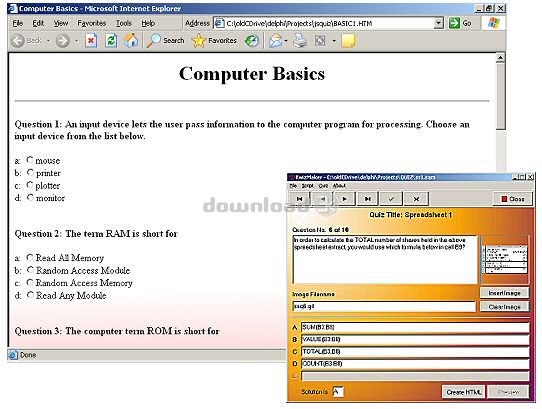The width and height of the screenshot is (542, 409).
Task: Open the Edit icon dropdown arrow
Action: pyautogui.click(x=334, y=41)
